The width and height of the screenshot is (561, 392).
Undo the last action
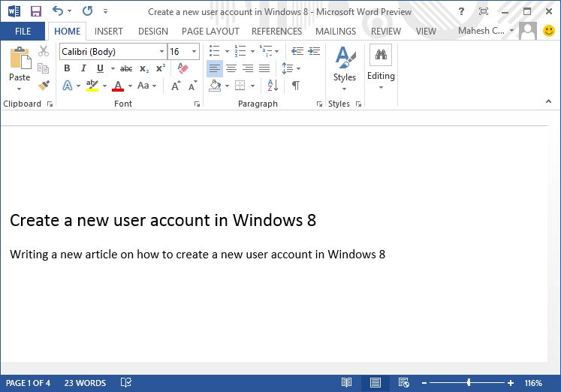58,11
